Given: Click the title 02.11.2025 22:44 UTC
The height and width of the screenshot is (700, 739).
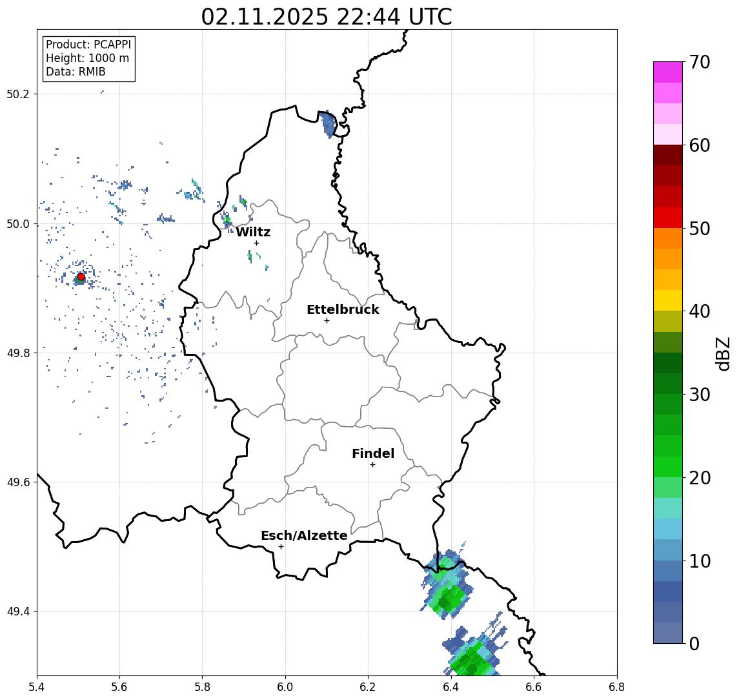Looking at the screenshot, I should 327,17.
